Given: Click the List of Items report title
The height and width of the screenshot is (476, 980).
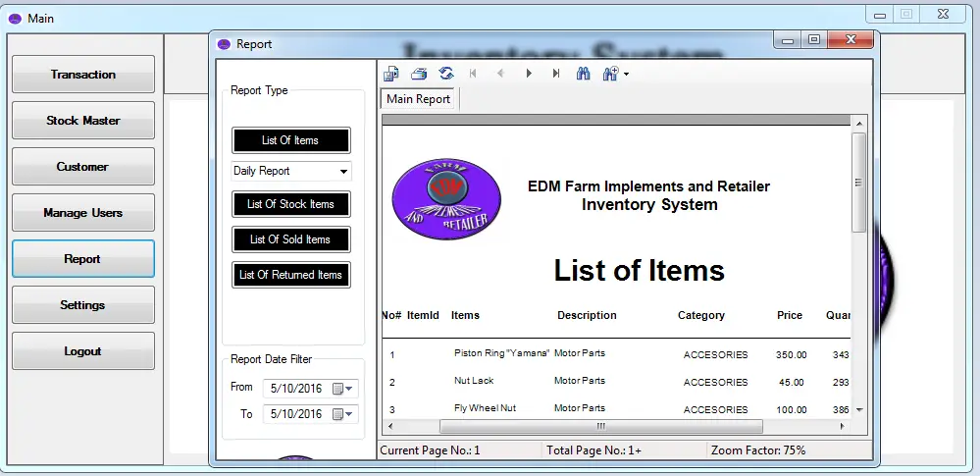Looking at the screenshot, I should 639,270.
